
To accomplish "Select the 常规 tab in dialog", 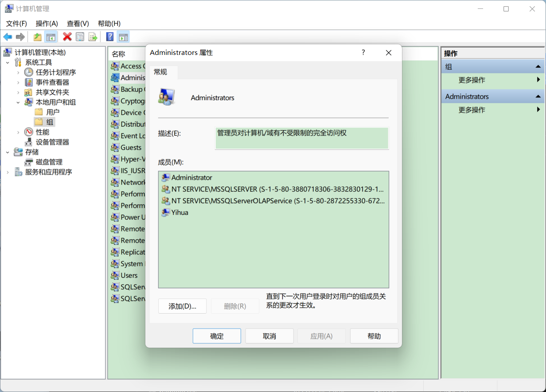I will coord(160,72).
